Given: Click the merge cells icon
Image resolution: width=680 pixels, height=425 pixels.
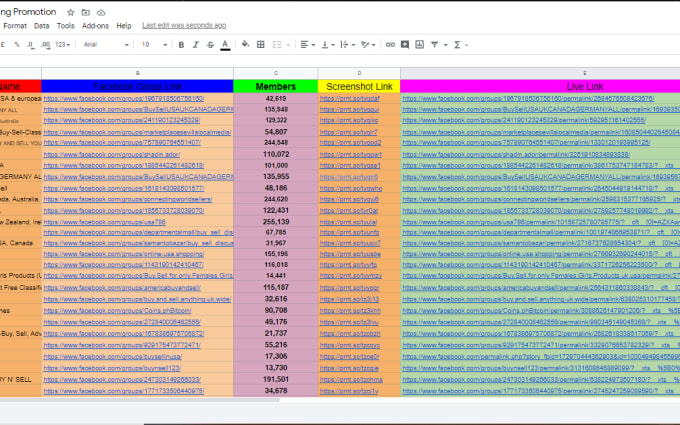Looking at the screenshot, I should coord(277,44).
